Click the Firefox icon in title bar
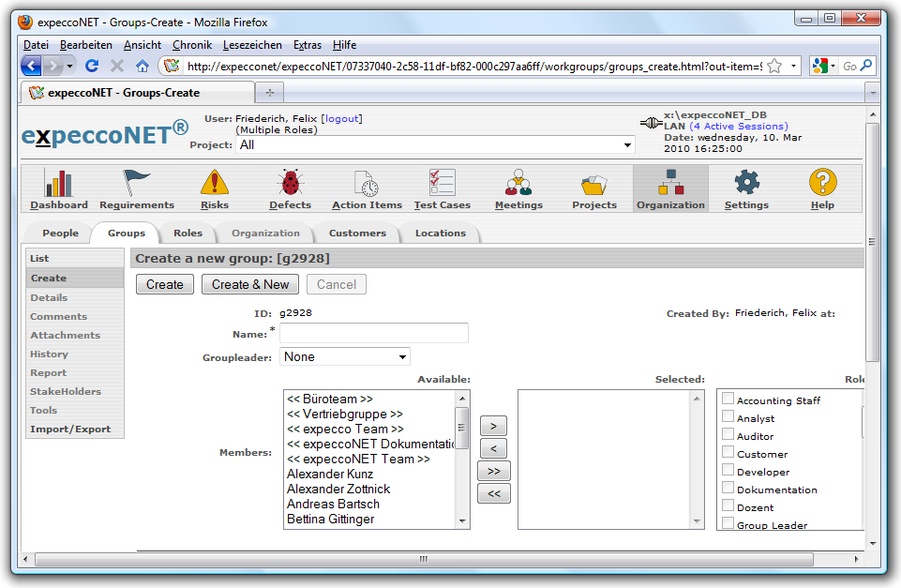Image resolution: width=901 pixels, height=588 pixels. (x=25, y=22)
